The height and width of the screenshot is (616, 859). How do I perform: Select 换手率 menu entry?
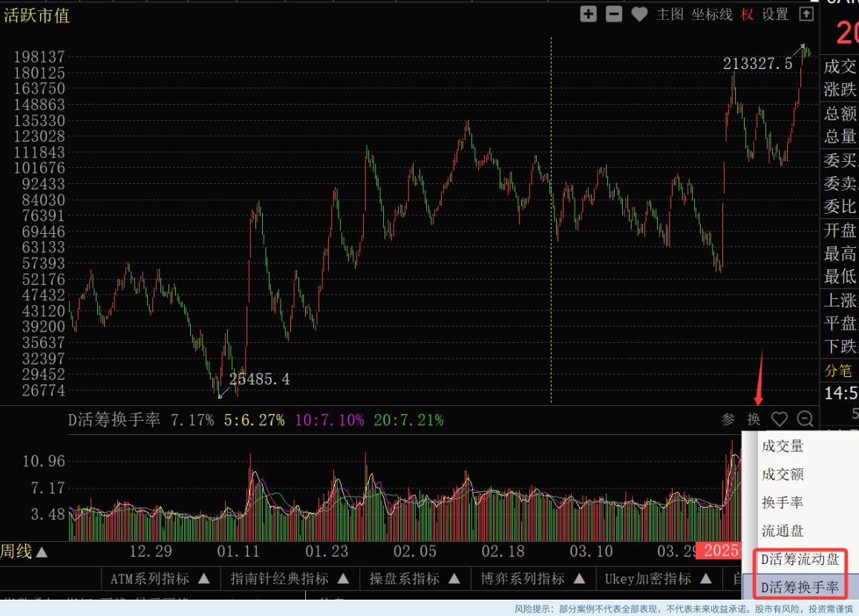click(783, 502)
